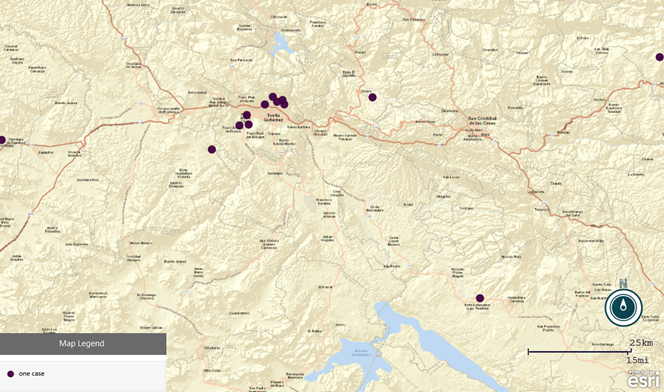
Task: Open the Powered by esri logo
Action: click(x=644, y=379)
